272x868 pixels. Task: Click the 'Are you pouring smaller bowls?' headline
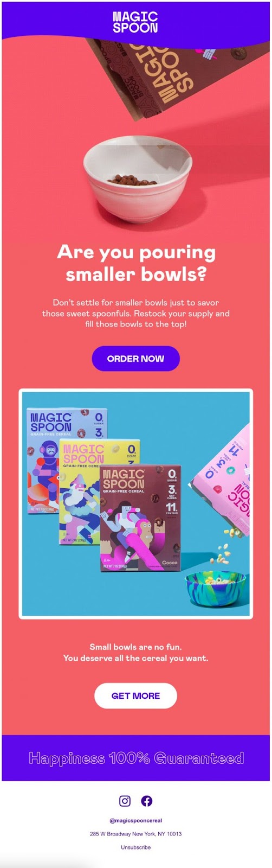point(135,263)
